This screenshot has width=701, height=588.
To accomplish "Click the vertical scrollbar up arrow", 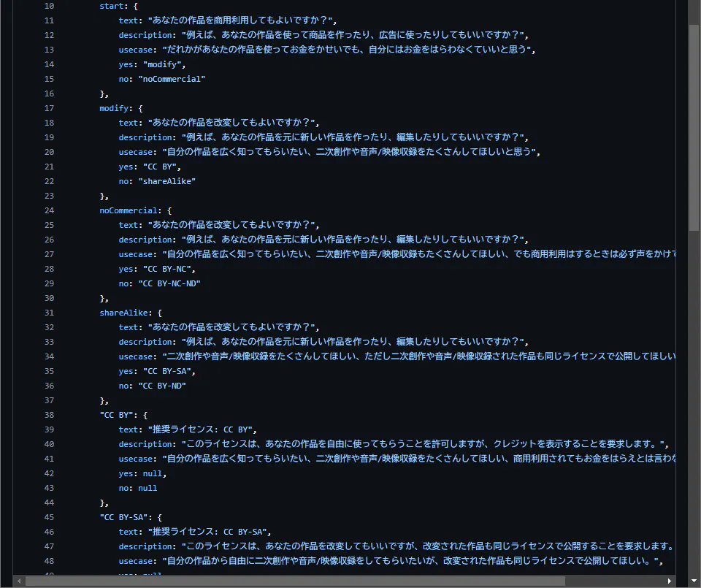I will point(694,6).
